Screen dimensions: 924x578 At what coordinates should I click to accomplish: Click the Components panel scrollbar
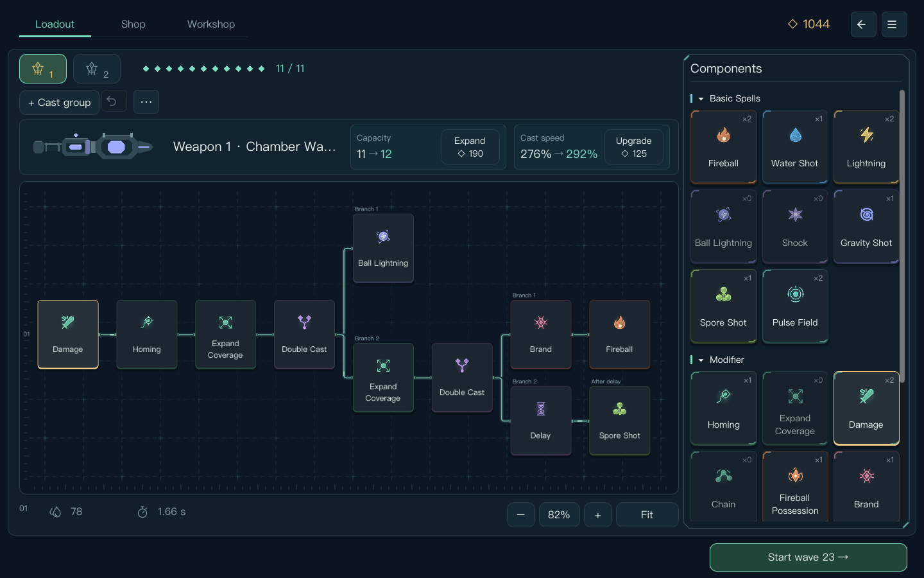click(x=902, y=236)
